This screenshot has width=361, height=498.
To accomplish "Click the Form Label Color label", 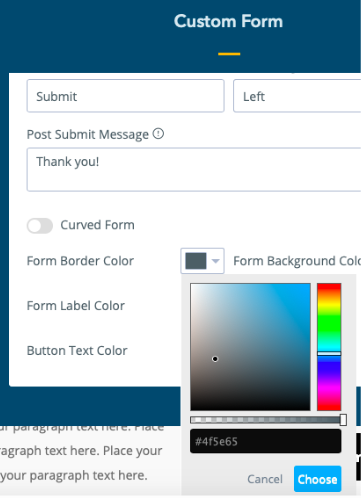I will (76, 306).
